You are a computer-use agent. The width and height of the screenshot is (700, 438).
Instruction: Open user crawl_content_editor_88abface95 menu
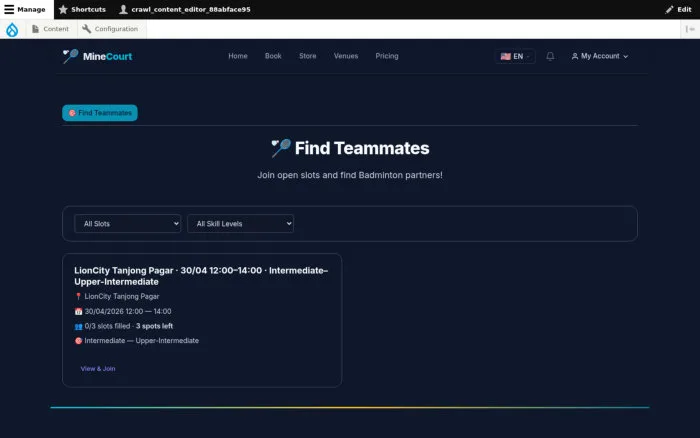coord(185,9)
